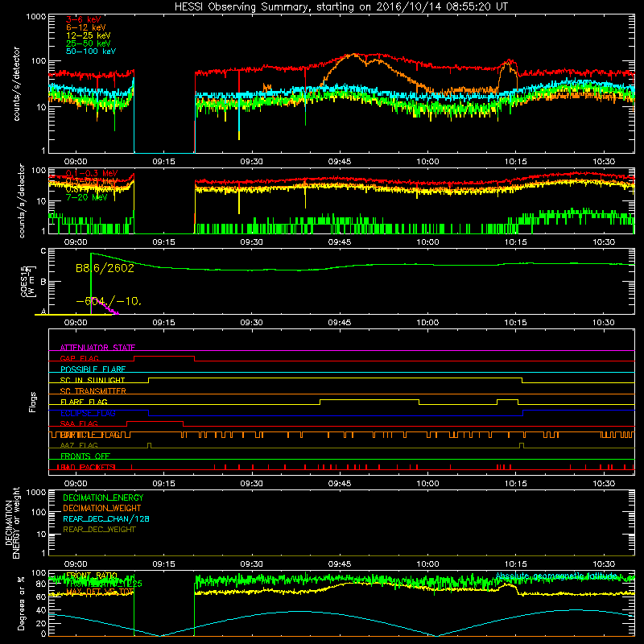644x644 pixels.
Task: Select the 7-20 MeV legend label
Action: coord(87,197)
